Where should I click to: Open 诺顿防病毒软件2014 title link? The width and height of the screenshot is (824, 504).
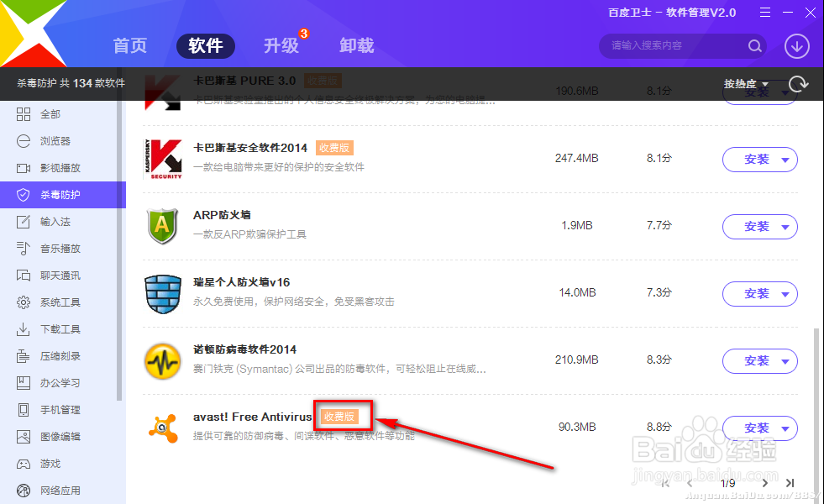(x=245, y=349)
